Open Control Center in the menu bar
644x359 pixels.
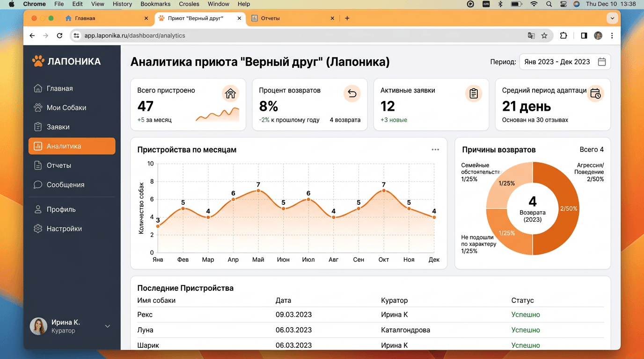(x=563, y=4)
